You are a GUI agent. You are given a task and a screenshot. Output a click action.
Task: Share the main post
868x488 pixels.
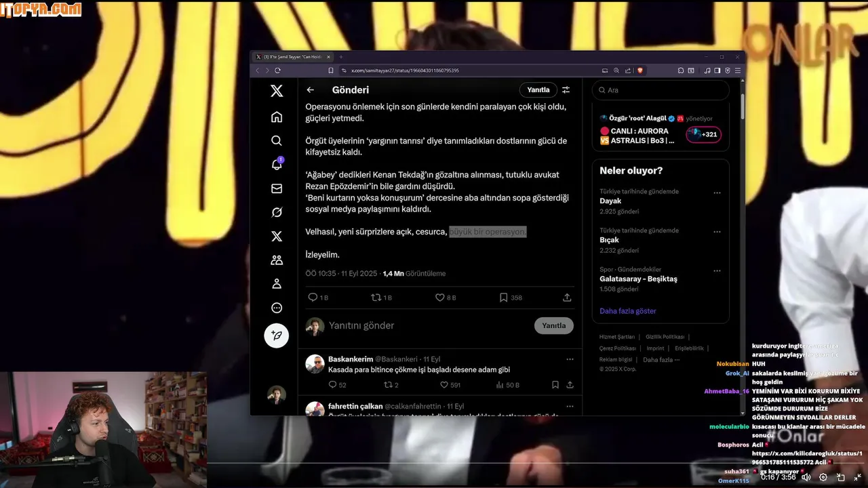pos(567,298)
